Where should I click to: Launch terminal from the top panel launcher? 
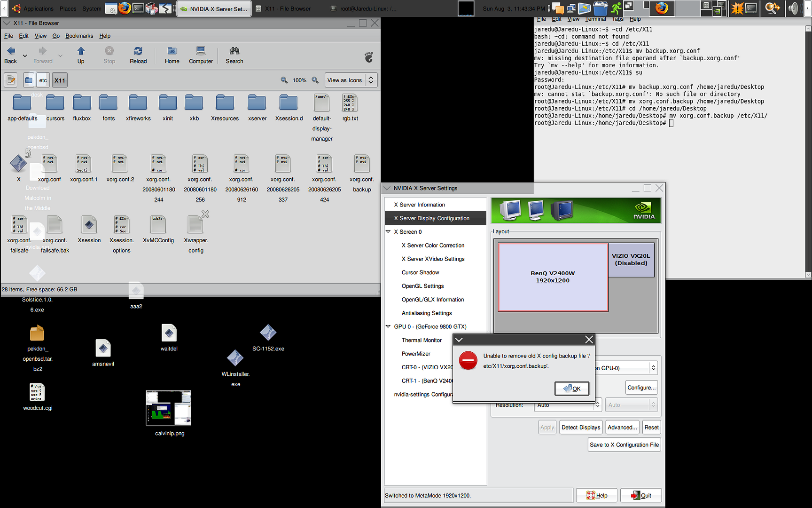[x=138, y=8]
